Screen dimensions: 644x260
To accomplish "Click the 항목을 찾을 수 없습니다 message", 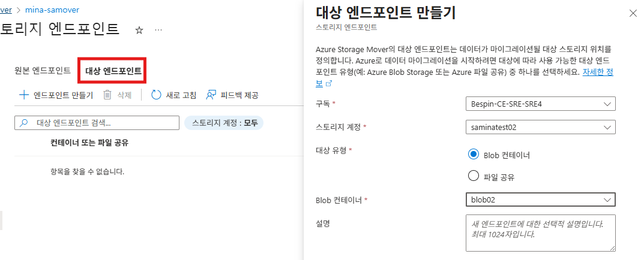I will pyautogui.click(x=87, y=171).
